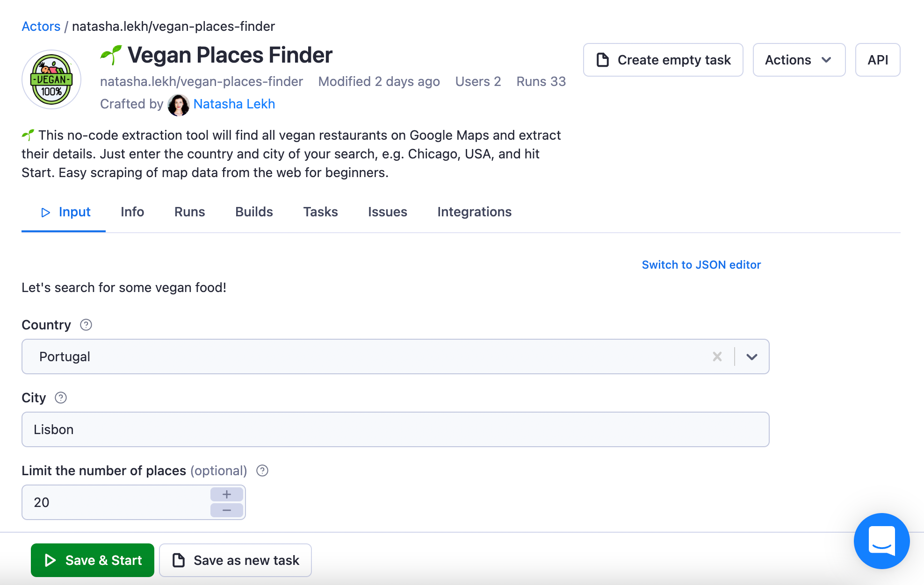Viewport: 924px width, 585px height.
Task: Click the Create empty task document icon
Action: coord(603,60)
